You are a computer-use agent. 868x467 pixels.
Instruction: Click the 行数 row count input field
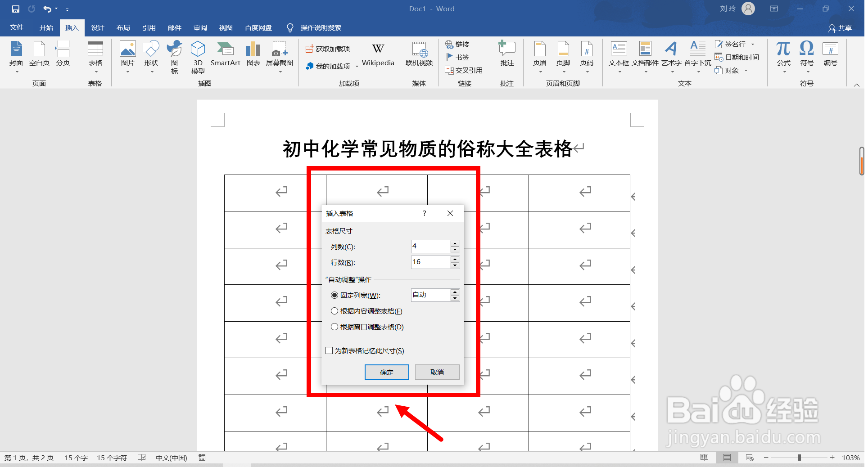point(430,262)
